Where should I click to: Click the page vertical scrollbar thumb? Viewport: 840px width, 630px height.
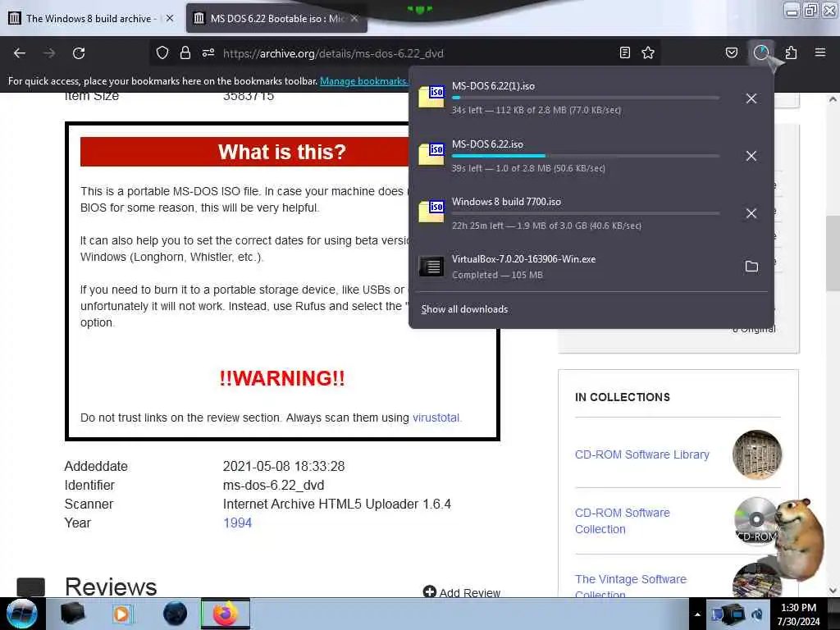833,254
